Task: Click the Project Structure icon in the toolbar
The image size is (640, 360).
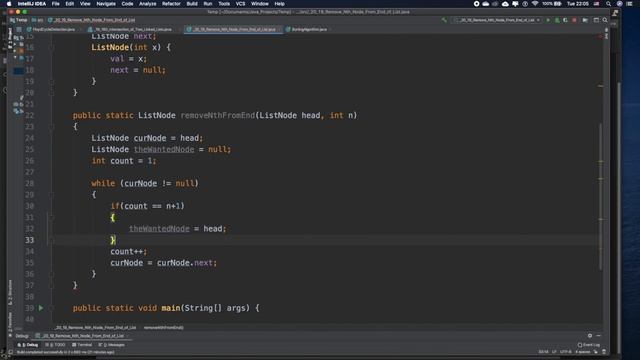Action: 585,20
